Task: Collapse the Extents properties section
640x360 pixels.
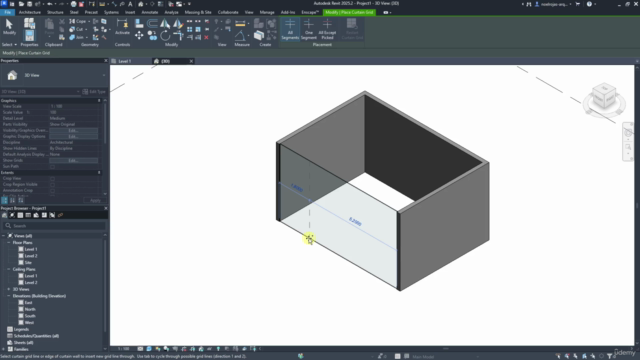Action: click(x=99, y=173)
